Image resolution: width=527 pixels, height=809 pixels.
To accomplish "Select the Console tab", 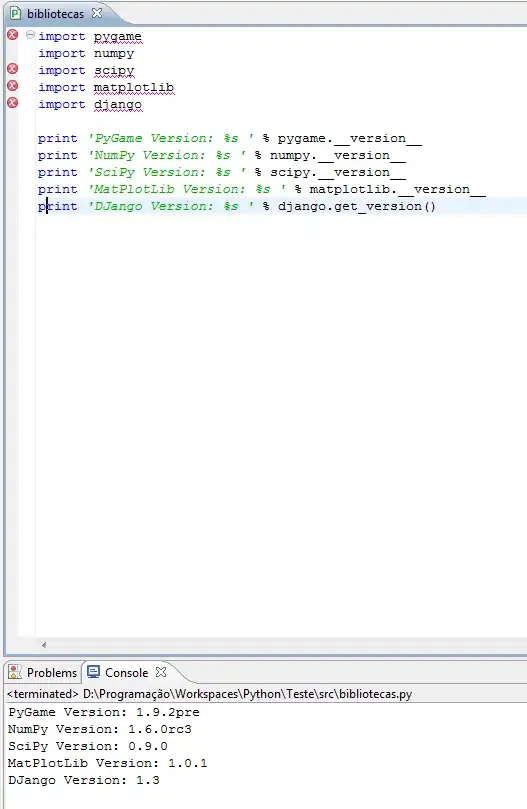I will [x=126, y=673].
